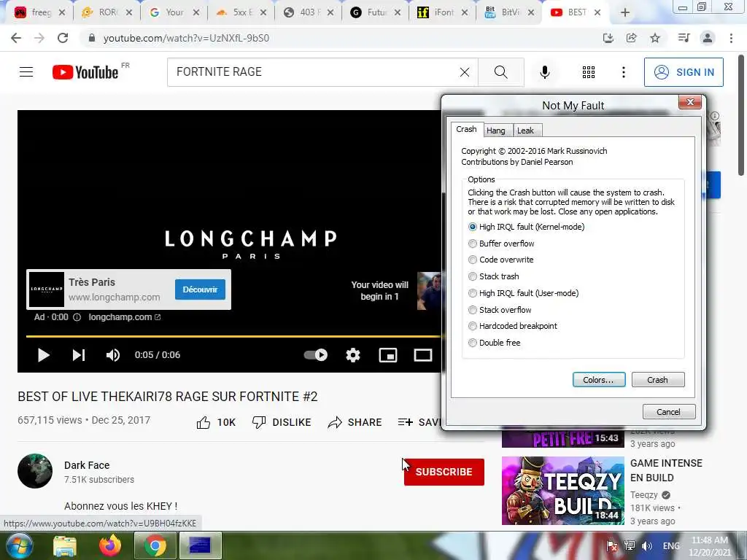Open the Dark Face channel name
Image resolution: width=747 pixels, height=560 pixels.
(x=87, y=465)
